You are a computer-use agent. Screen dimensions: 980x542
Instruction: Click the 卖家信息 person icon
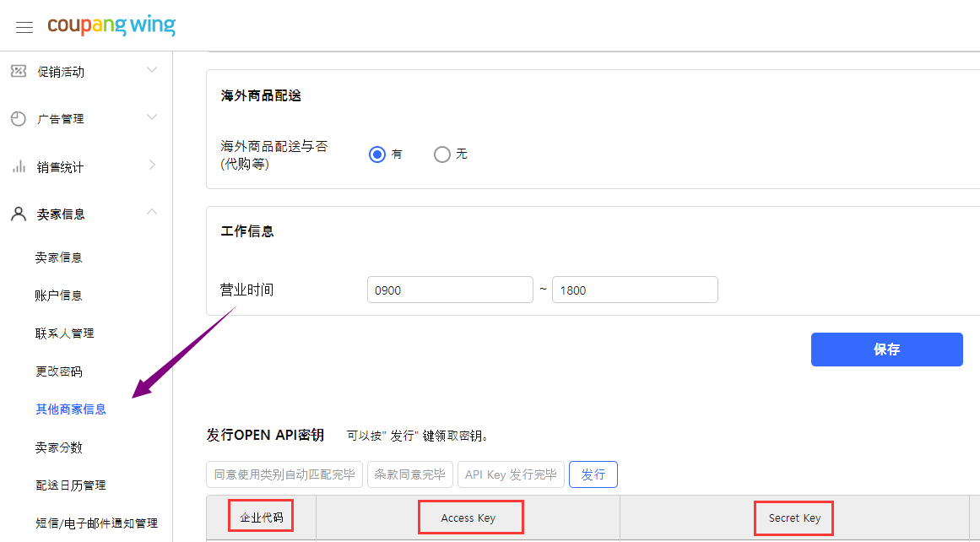[x=19, y=214]
